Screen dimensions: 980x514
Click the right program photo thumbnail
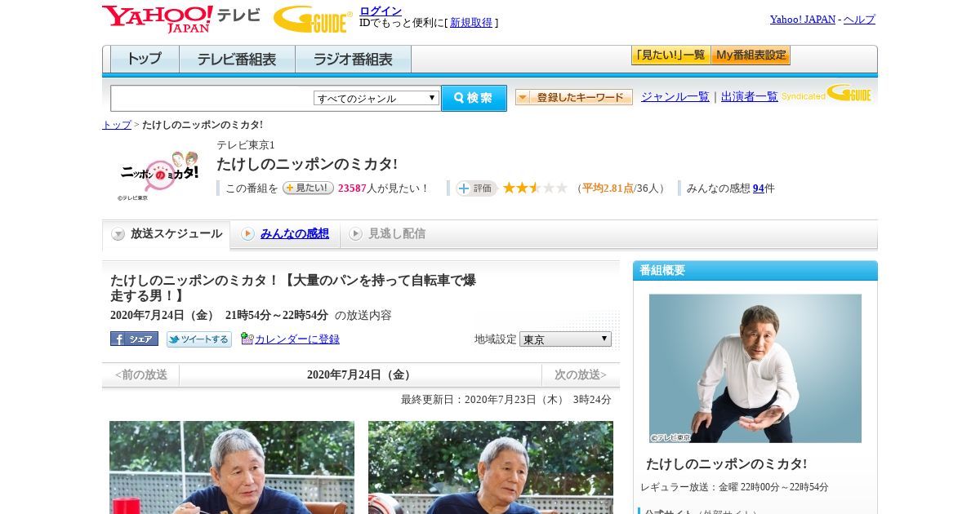click(x=491, y=467)
